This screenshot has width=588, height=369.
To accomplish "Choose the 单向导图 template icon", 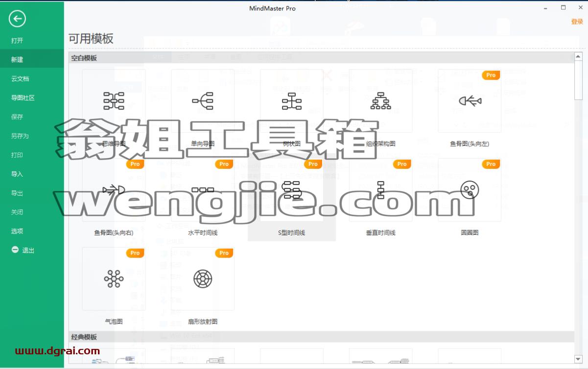I will click(x=203, y=100).
